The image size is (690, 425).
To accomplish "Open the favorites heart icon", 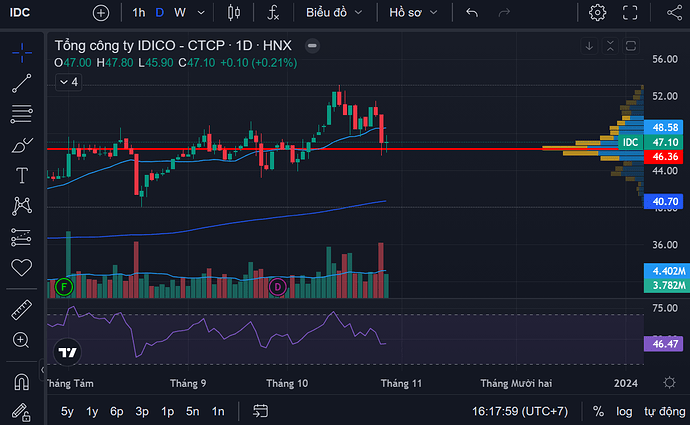I will tap(22, 267).
